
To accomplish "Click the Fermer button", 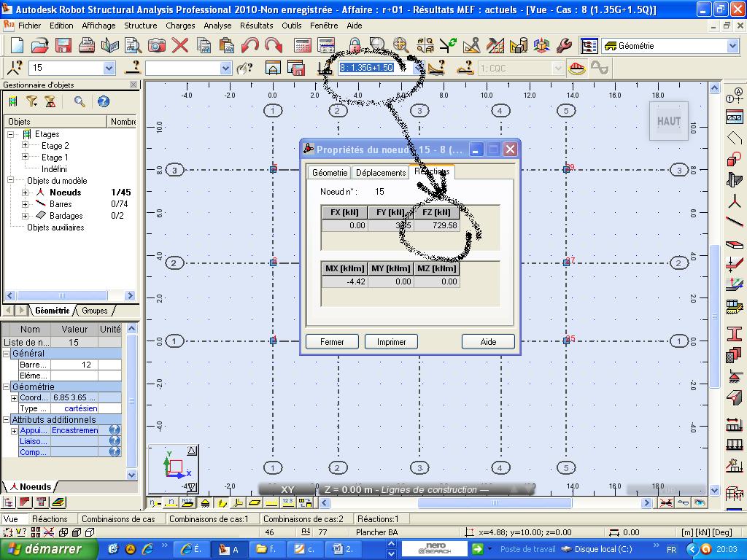I will (332, 342).
